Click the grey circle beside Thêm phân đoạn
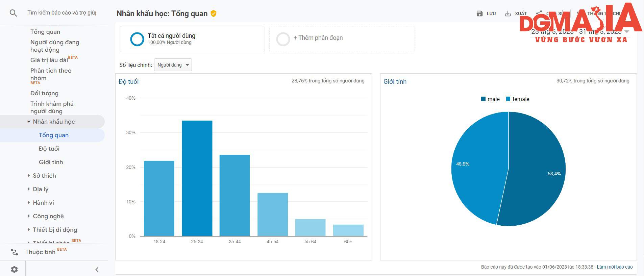Image resolution: width=644 pixels, height=276 pixels. coord(283,39)
